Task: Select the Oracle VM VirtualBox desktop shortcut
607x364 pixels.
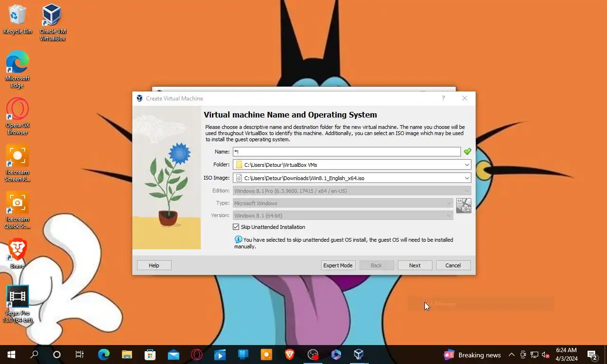Action: tap(52, 22)
